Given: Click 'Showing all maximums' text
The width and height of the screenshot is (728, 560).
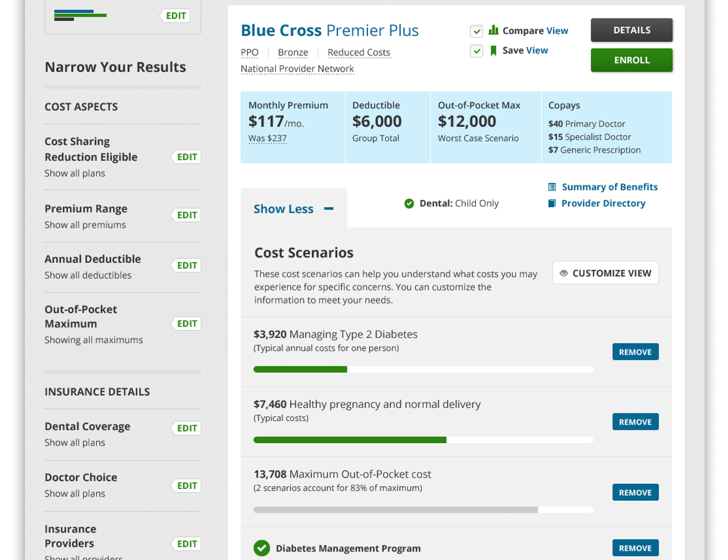Looking at the screenshot, I should point(94,340).
